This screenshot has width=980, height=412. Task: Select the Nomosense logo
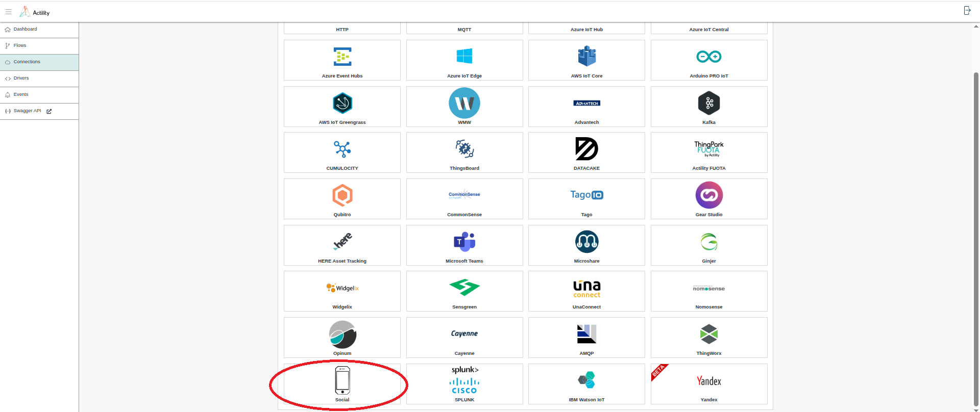709,288
